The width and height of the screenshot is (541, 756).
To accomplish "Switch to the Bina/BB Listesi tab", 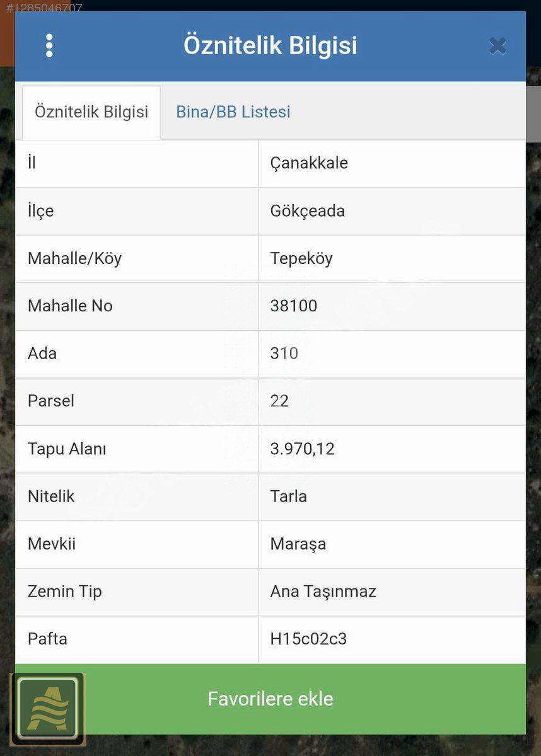I will 233,112.
